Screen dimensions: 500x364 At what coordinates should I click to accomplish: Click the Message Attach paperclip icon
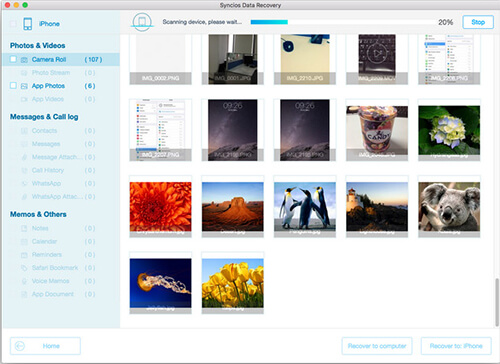[24, 157]
